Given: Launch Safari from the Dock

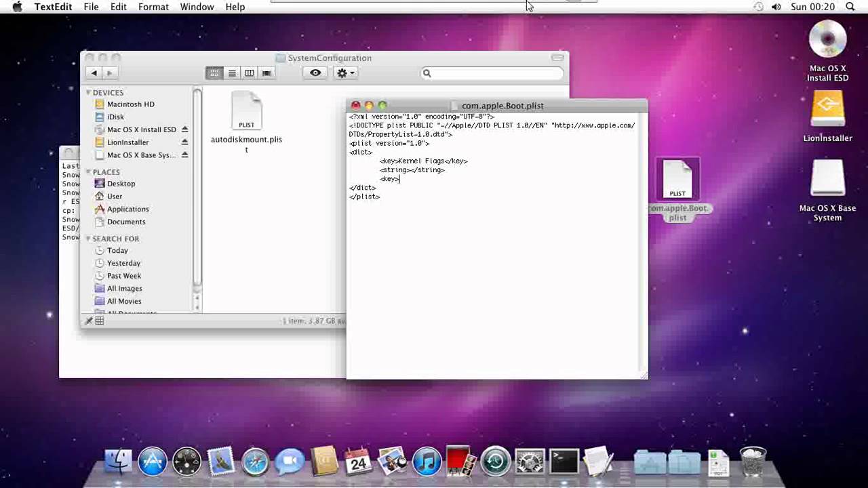Looking at the screenshot, I should click(256, 462).
